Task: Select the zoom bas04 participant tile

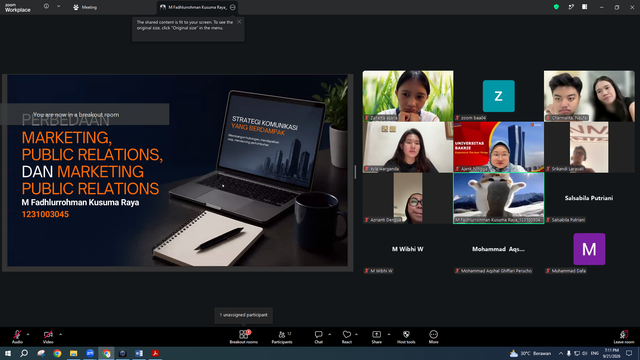Action: point(498,96)
